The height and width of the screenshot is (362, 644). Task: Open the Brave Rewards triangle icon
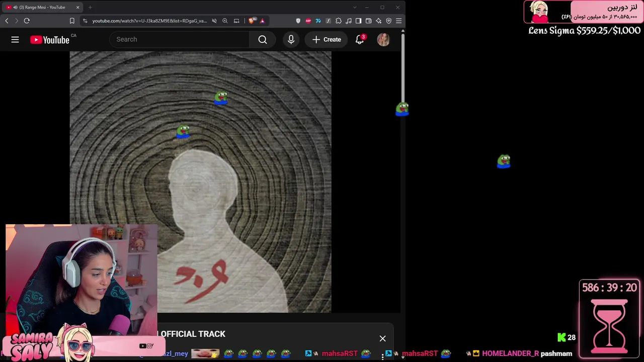click(x=262, y=21)
